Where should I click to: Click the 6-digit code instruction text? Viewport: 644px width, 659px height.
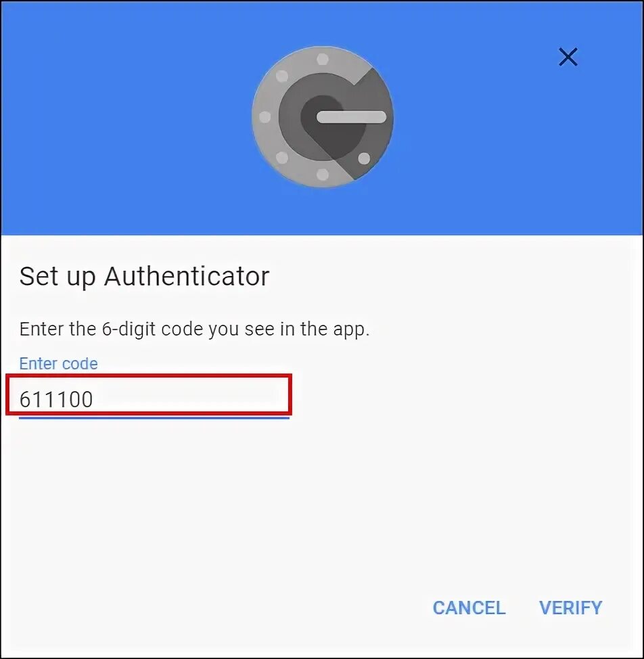pyautogui.click(x=194, y=329)
